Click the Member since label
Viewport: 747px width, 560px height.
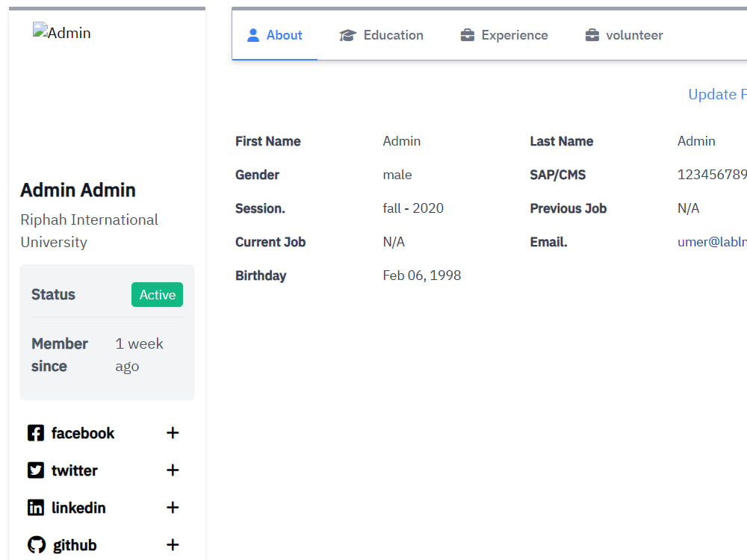click(60, 355)
